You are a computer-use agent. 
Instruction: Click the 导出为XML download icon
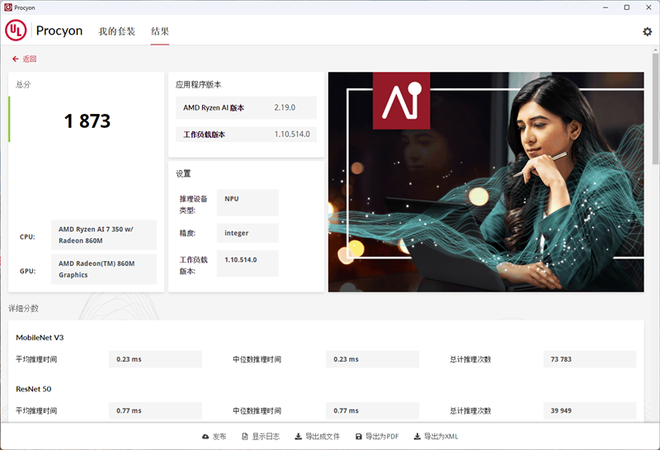[x=418, y=437]
